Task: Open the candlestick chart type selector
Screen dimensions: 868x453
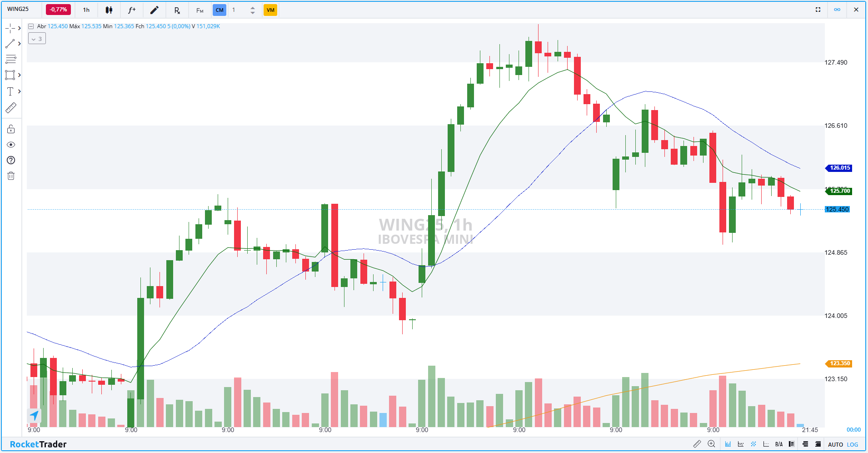Action: [x=109, y=10]
